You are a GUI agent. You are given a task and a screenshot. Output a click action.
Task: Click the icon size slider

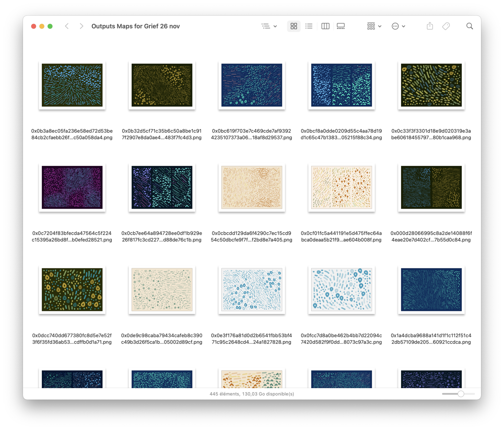pyautogui.click(x=458, y=394)
